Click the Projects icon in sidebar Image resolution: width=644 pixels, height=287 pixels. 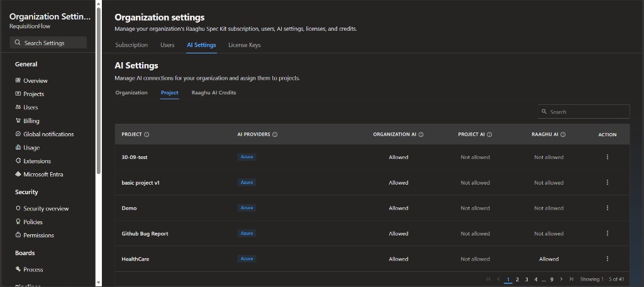point(18,94)
